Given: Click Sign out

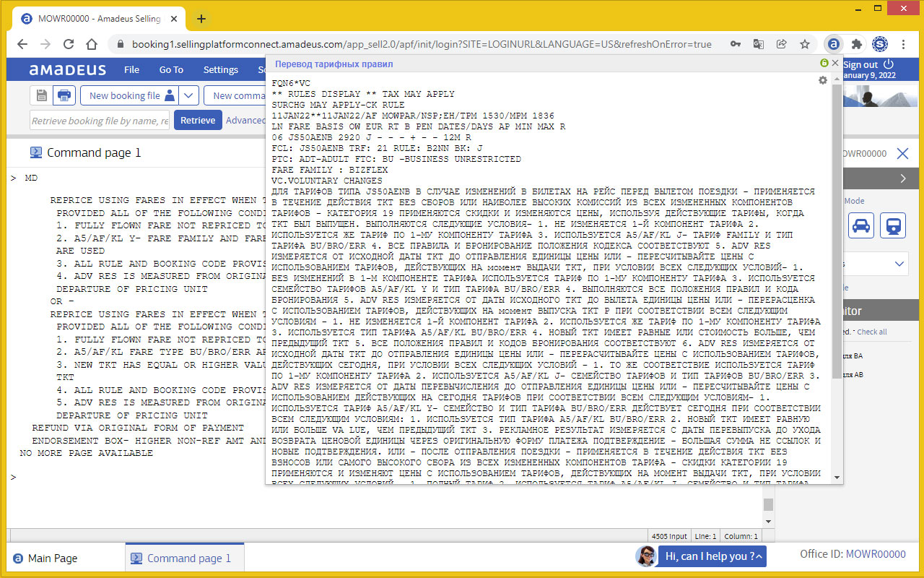Looking at the screenshot, I should pyautogui.click(x=860, y=64).
